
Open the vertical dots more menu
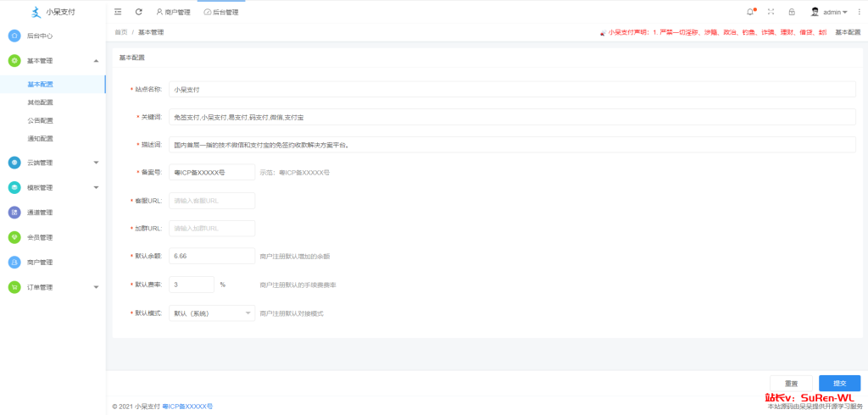click(x=860, y=12)
